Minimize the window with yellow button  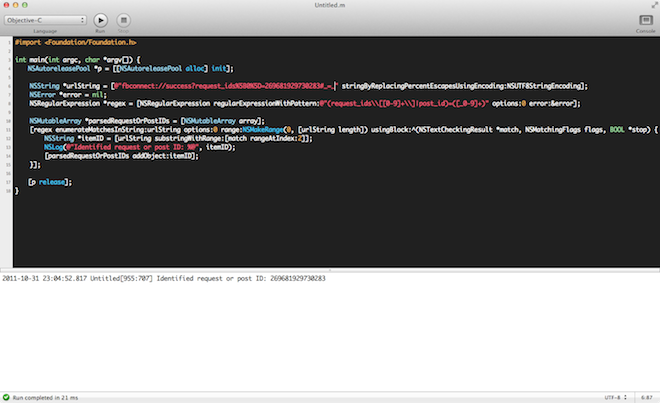(15, 5)
